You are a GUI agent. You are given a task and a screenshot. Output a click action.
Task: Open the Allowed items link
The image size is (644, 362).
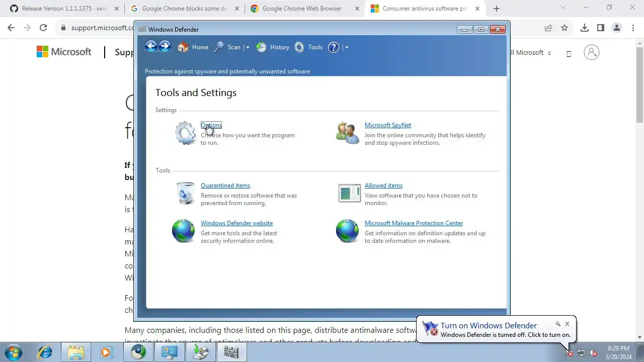383,186
